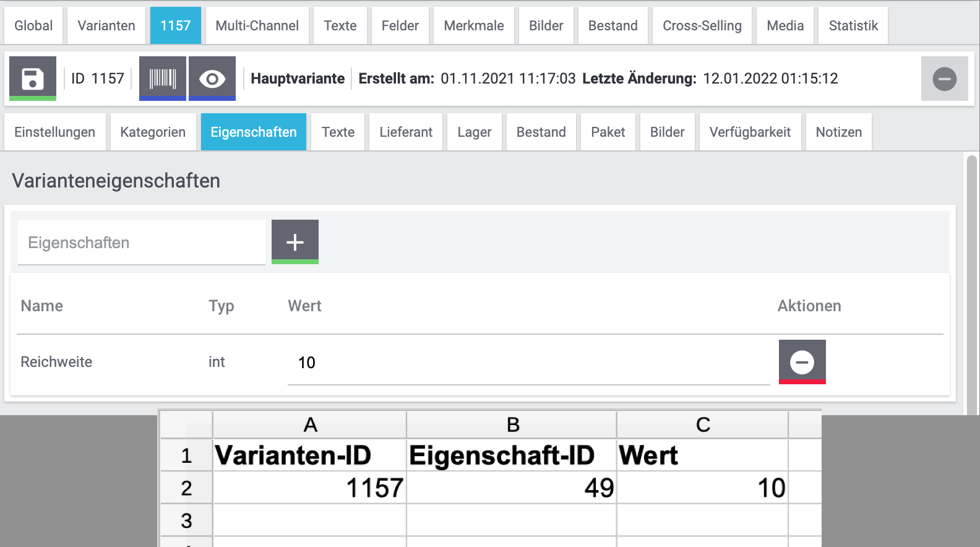
Task: Open the Einstellungen sub-tab
Action: [x=55, y=132]
